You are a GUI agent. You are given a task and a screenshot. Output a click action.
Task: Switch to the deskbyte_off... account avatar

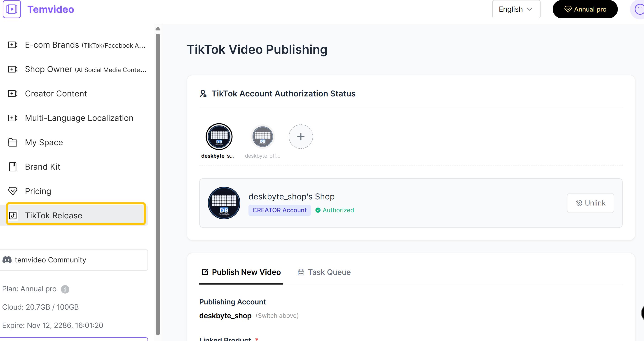pos(262,137)
